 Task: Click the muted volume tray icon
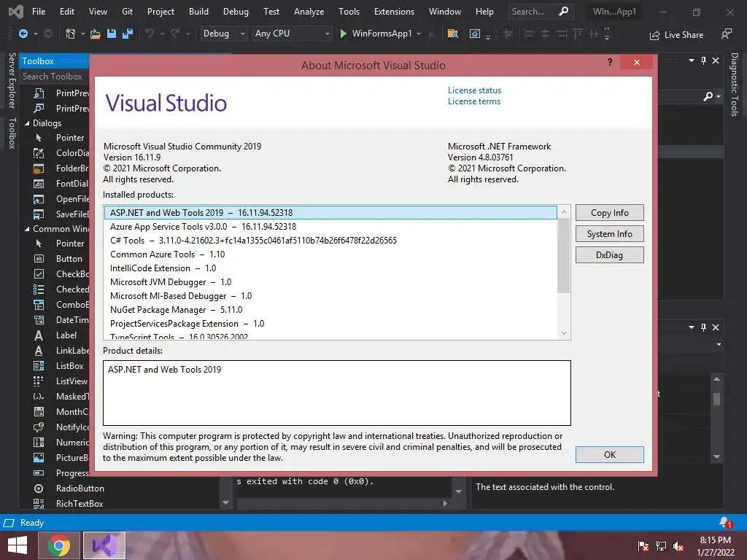click(x=678, y=546)
